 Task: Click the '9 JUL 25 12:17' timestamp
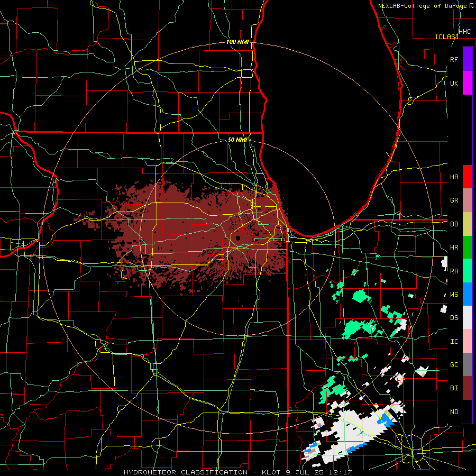319,472
